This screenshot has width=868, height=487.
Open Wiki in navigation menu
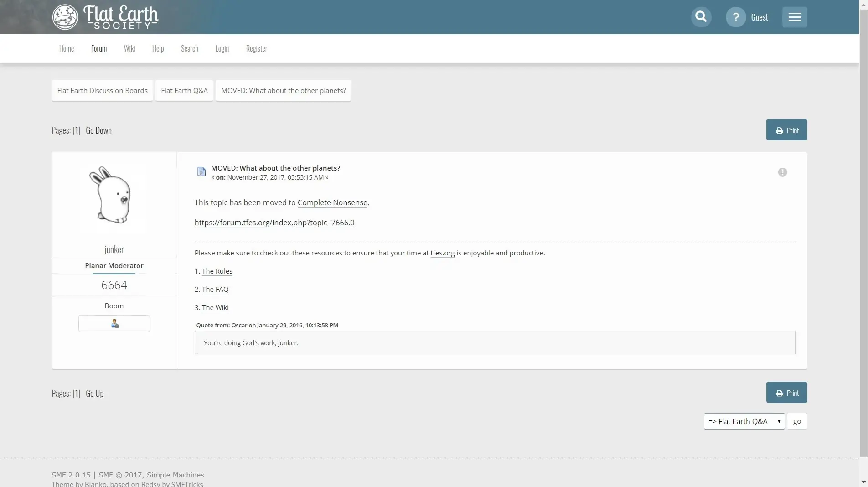coord(129,48)
